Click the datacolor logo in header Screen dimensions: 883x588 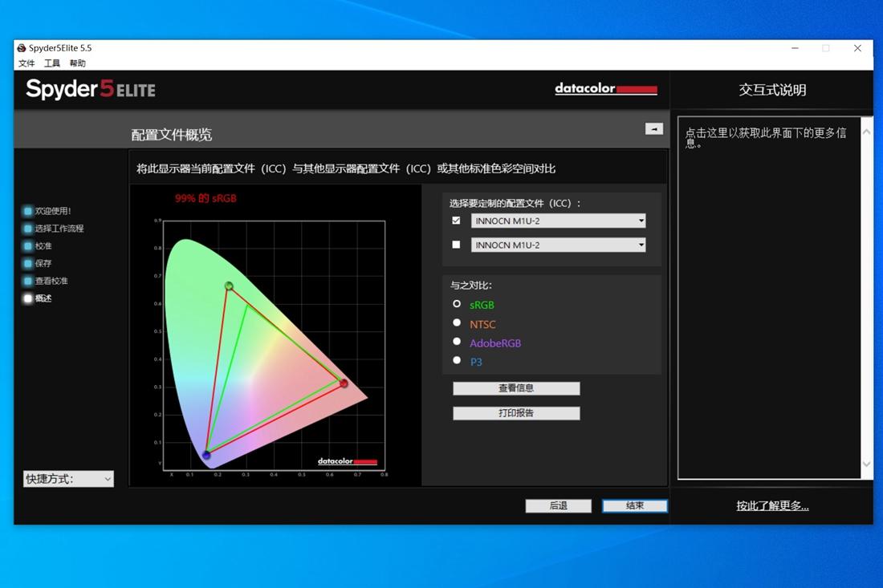pos(606,88)
